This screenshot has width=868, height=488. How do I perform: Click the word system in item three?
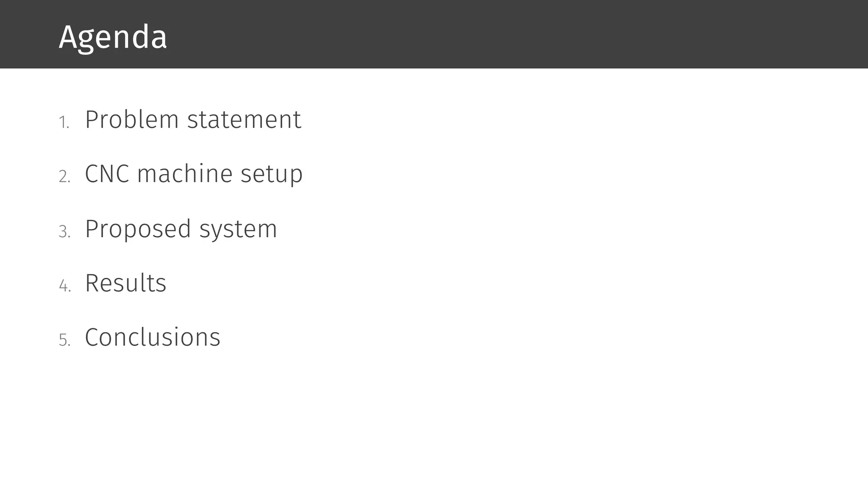tap(238, 231)
